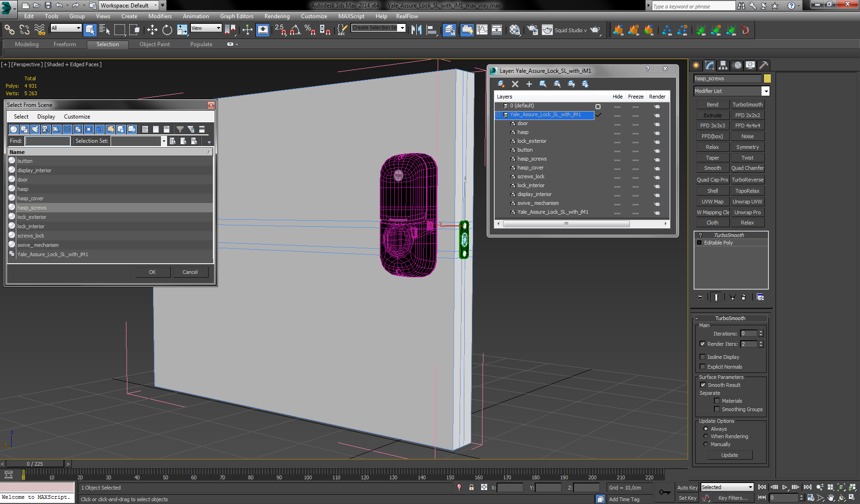The image size is (860, 504).
Task: Collapse Yale_Assure_Lock layer tree
Action: pos(498,115)
